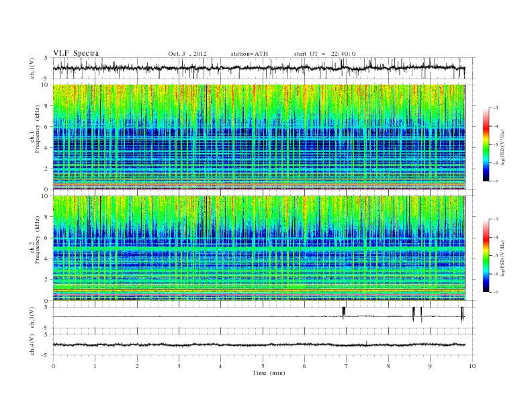Viewport: 532px width, 411px height.
Task: Click the ch.3 pulse spike near 9.8 minutes
Action: (462, 314)
